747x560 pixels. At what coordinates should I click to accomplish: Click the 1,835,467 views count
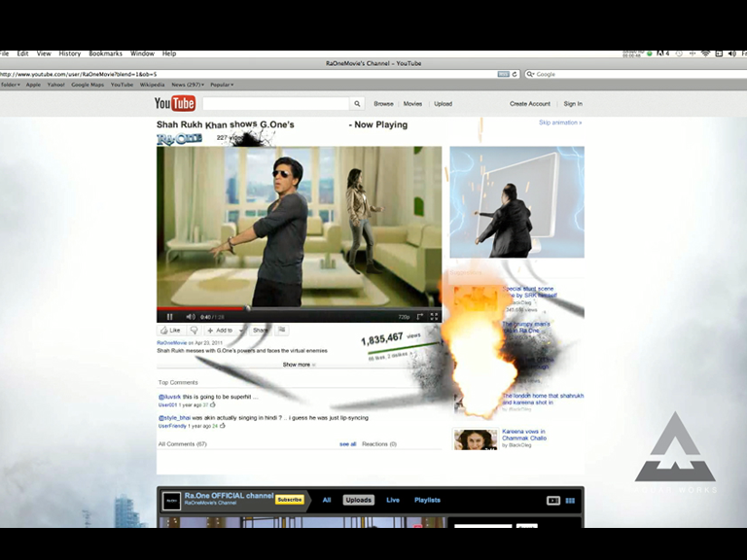pos(381,339)
